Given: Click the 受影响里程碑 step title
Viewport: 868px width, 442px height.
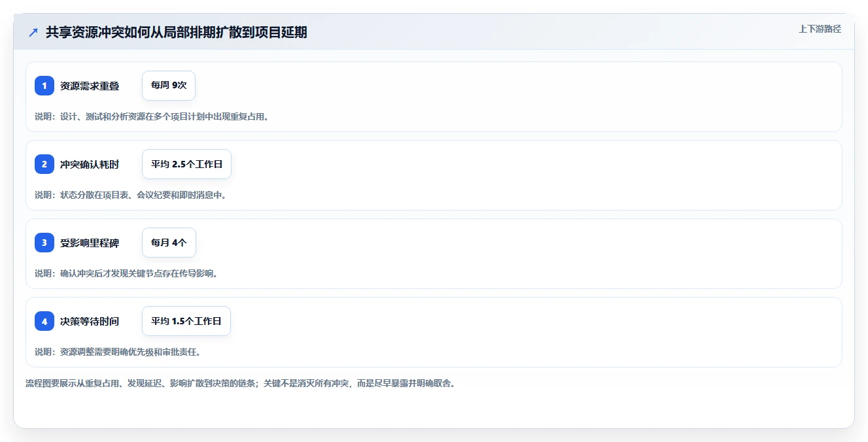Looking at the screenshot, I should pos(90,243).
